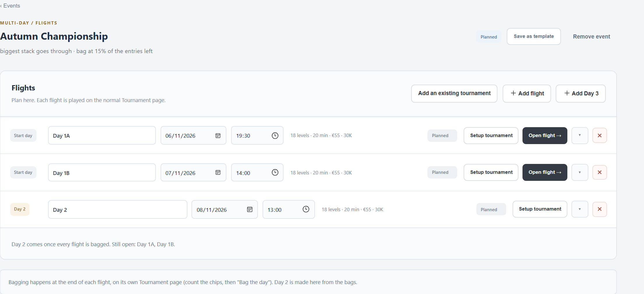The height and width of the screenshot is (294, 644).
Task: Click clock icon in Day 1B time field
Action: 275,172
